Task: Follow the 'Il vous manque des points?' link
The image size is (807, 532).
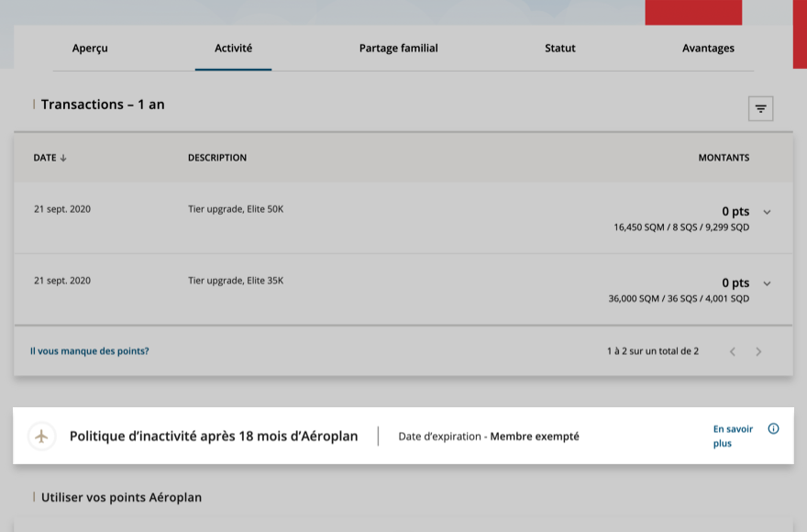Action: coord(89,351)
